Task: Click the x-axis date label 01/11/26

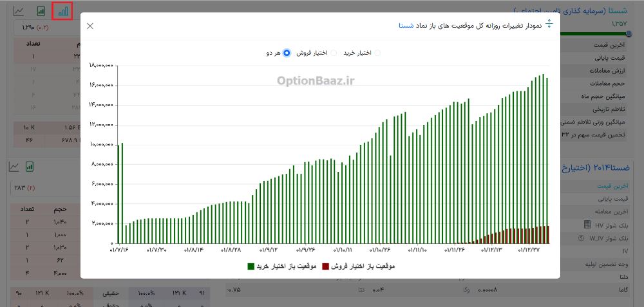Action: [454, 250]
